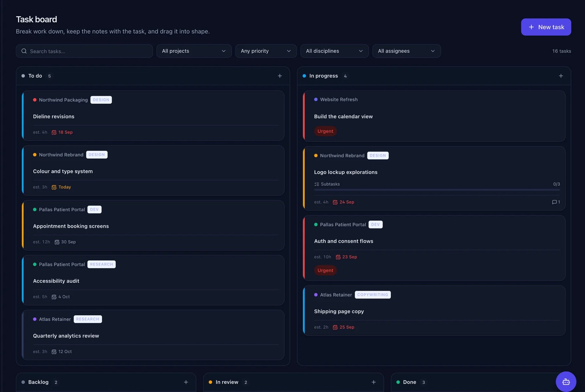Open the All projects dropdown

(x=194, y=51)
